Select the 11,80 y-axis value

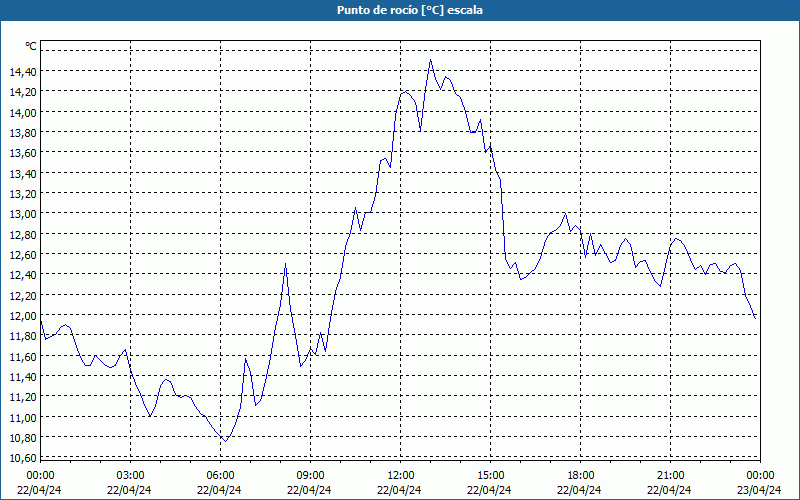[23, 336]
